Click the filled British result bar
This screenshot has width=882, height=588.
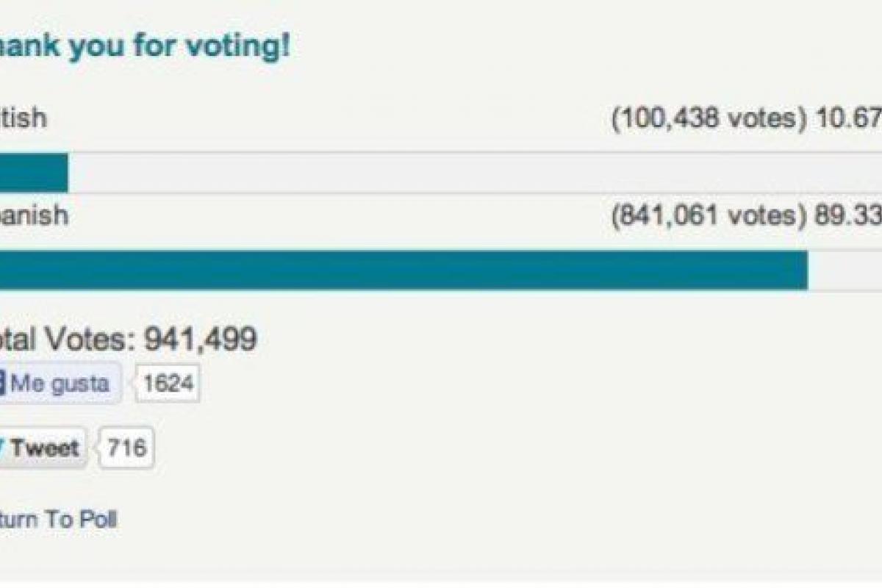pyautogui.click(x=34, y=173)
